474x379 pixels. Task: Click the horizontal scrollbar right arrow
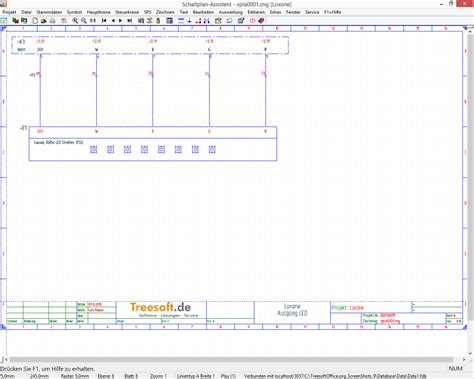pos(464,360)
